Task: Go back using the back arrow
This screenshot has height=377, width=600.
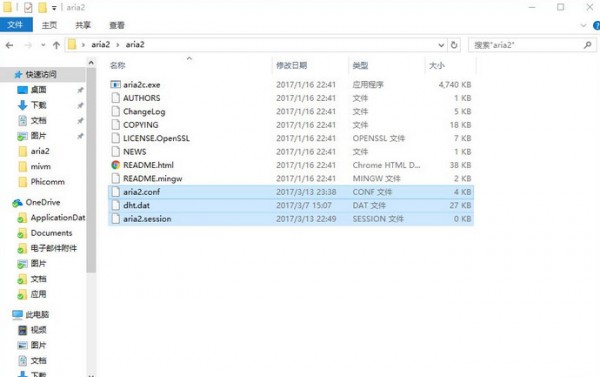Action: [10, 45]
